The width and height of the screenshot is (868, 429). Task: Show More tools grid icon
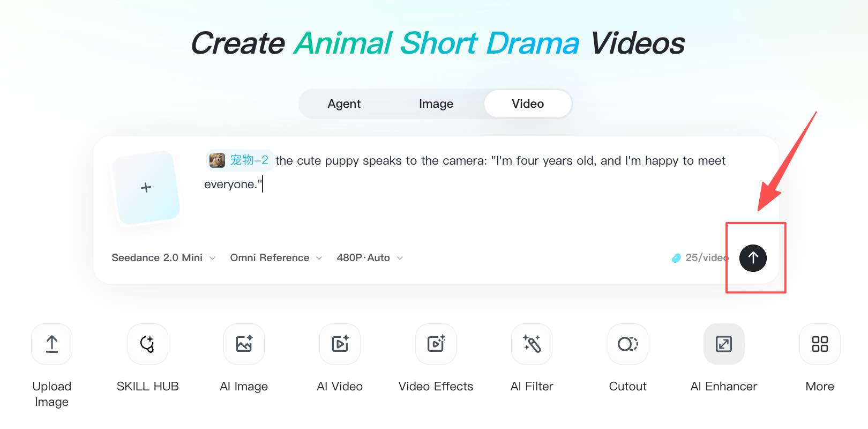tap(820, 344)
